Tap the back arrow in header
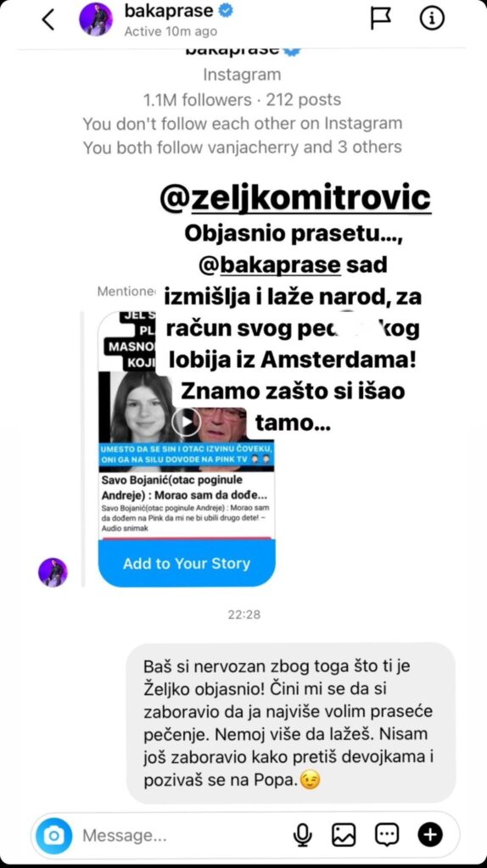 [48, 20]
